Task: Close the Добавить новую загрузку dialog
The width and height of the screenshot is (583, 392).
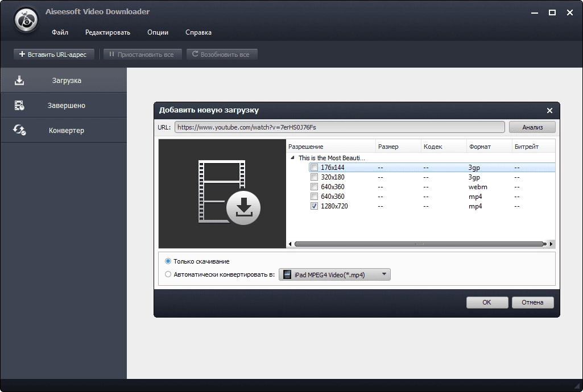Action: [549, 111]
